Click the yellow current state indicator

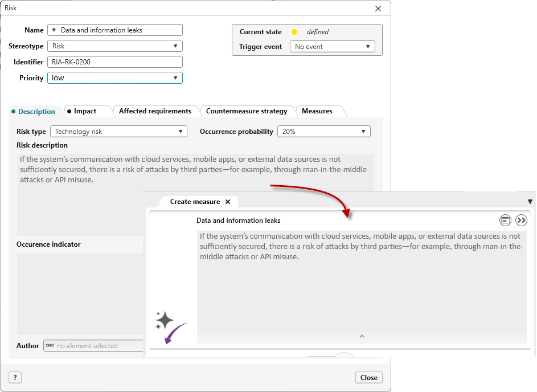point(294,32)
